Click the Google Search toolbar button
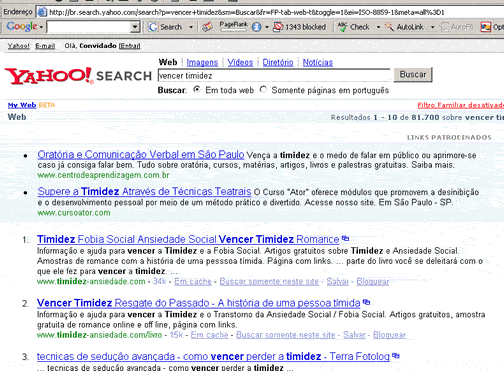 click(165, 27)
